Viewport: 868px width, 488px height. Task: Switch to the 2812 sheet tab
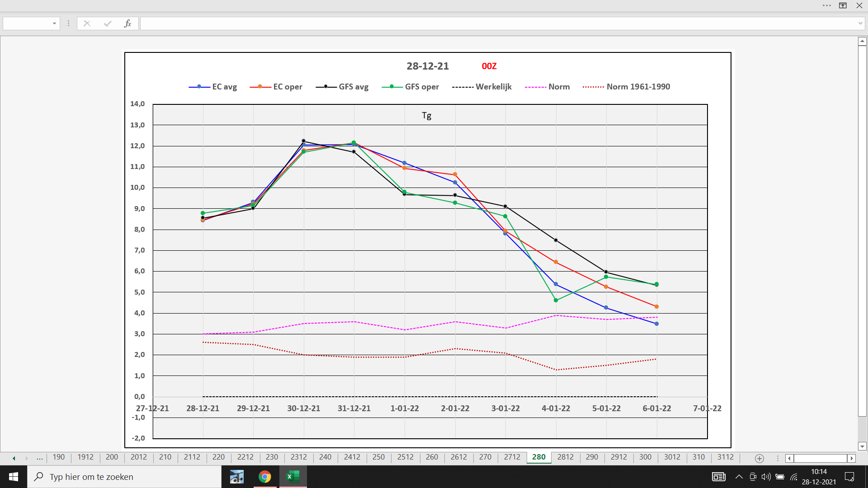(565, 457)
